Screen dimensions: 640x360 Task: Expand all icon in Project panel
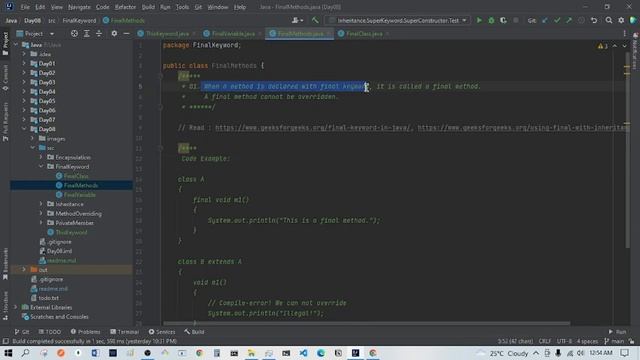(87, 33)
